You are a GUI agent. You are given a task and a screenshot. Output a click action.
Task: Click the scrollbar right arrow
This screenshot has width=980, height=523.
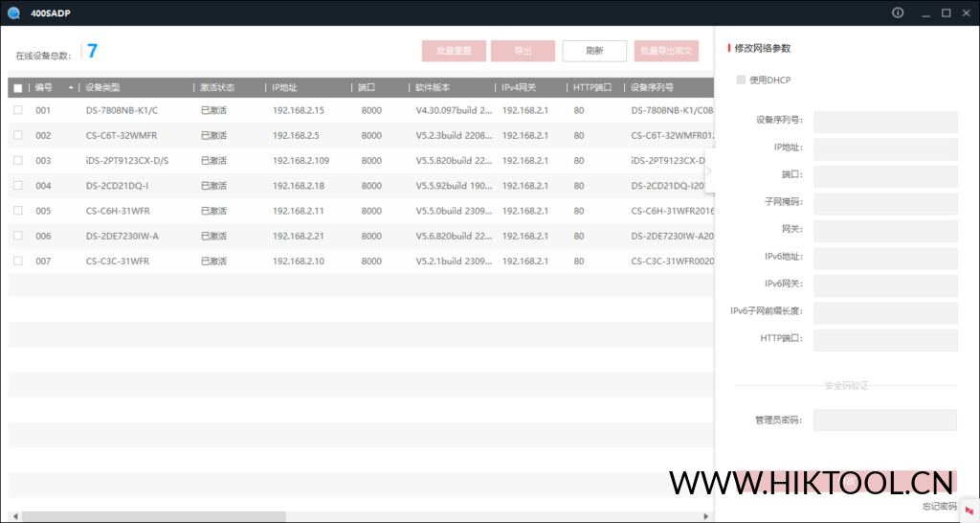tap(705, 516)
